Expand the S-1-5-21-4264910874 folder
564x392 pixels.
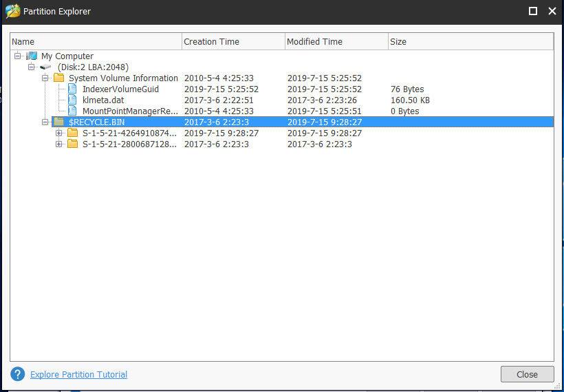(x=59, y=133)
